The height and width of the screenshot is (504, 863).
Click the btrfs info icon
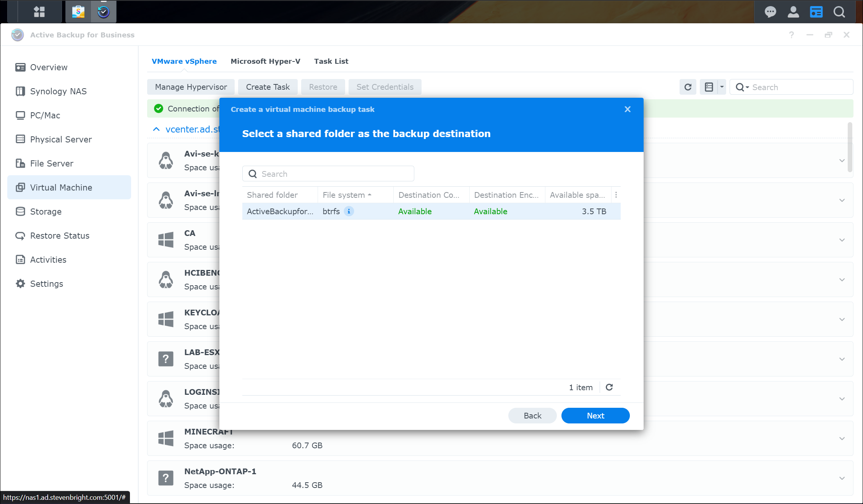tap(349, 211)
